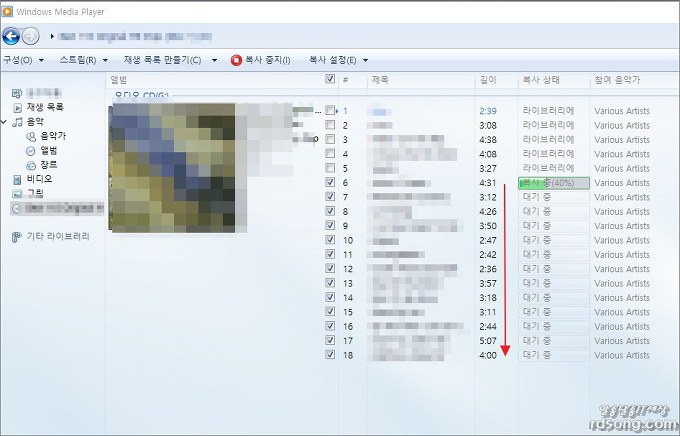Uncheck the box for track 14
The height and width of the screenshot is (436, 680).
pos(330,297)
